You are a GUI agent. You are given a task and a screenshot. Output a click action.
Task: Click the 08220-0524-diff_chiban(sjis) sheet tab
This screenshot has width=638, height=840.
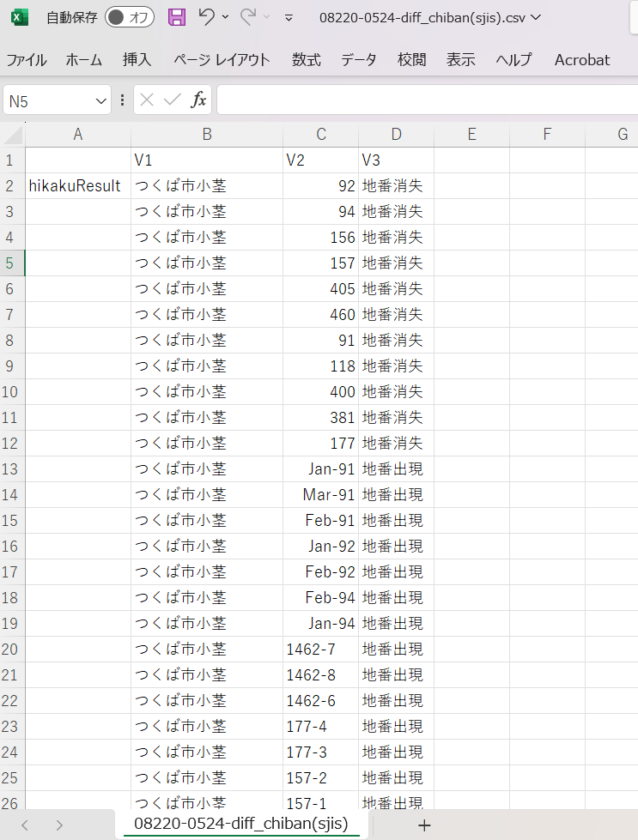pyautogui.click(x=241, y=824)
